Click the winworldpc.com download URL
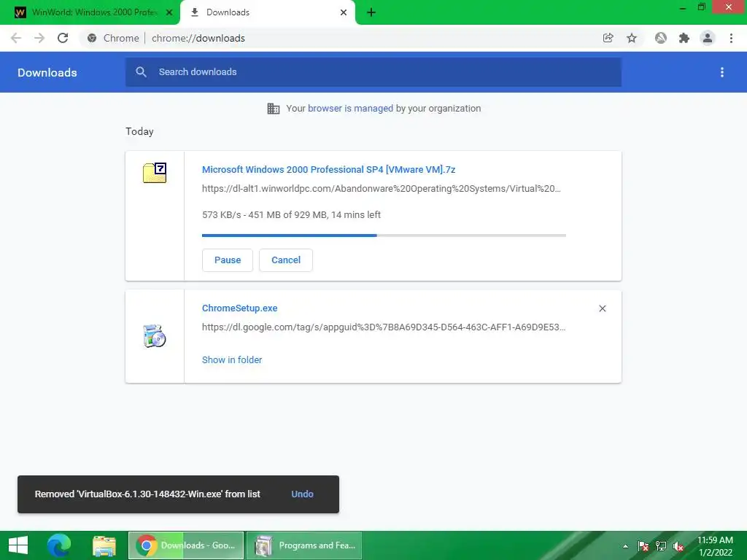 point(382,189)
